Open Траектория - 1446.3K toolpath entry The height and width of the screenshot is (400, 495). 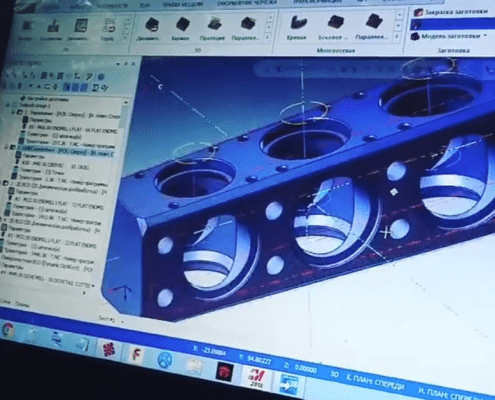click(x=48, y=255)
